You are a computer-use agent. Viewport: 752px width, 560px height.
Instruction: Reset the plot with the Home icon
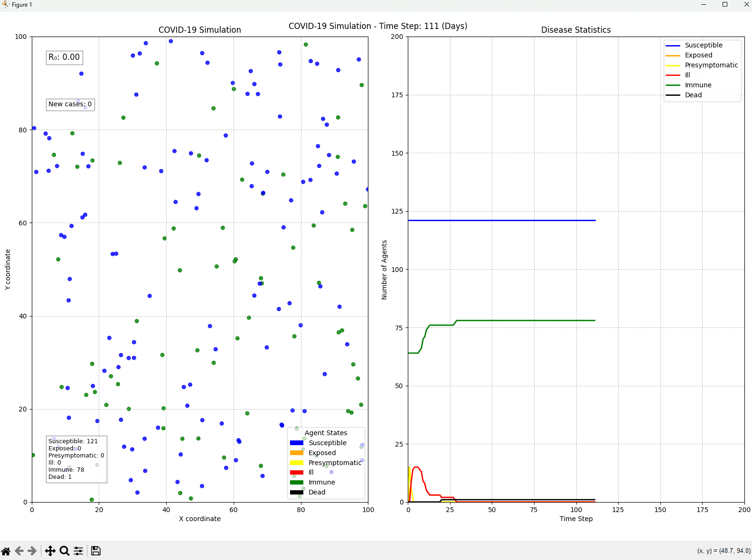click(6, 551)
